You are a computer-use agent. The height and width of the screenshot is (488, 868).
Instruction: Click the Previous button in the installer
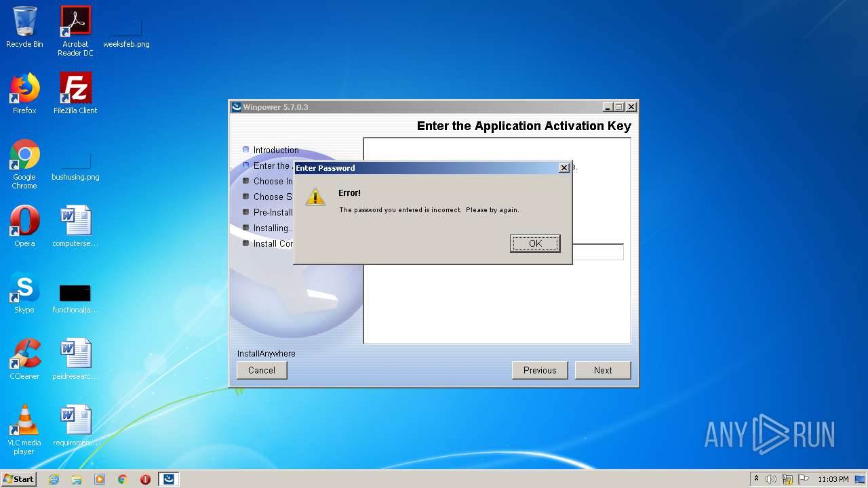pyautogui.click(x=540, y=370)
